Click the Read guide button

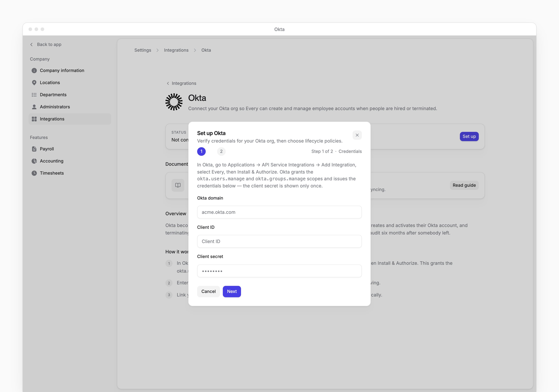coord(464,185)
